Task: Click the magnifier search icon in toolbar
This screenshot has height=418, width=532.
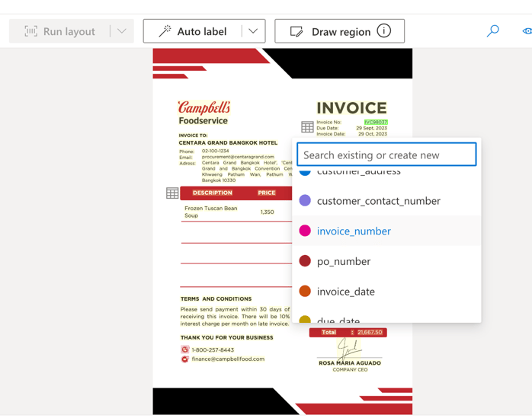Action: tap(493, 31)
